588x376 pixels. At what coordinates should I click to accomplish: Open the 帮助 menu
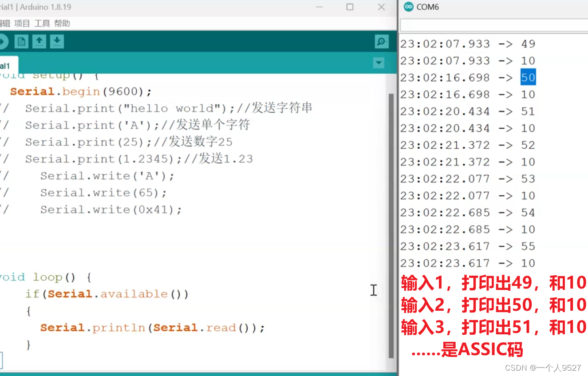[62, 24]
